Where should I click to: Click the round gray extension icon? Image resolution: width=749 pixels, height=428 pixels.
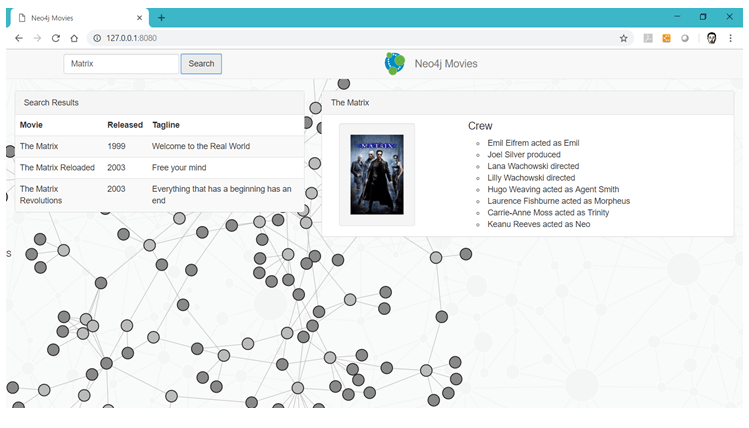pyautogui.click(x=685, y=38)
